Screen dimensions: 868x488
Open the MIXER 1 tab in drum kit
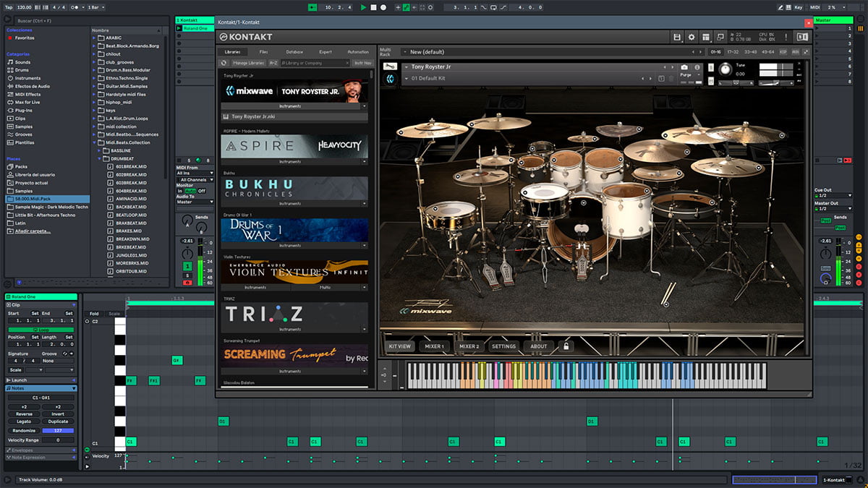click(434, 346)
